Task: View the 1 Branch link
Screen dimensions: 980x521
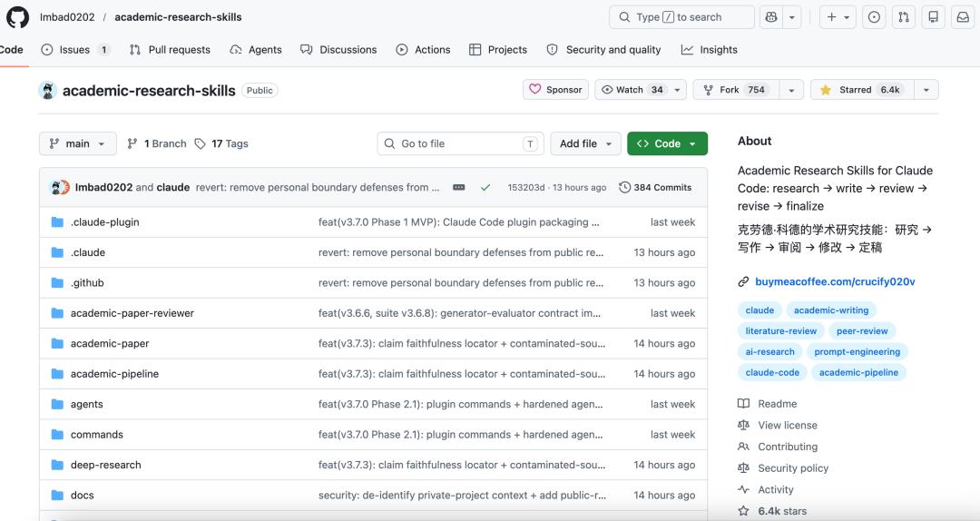Action: pyautogui.click(x=156, y=143)
